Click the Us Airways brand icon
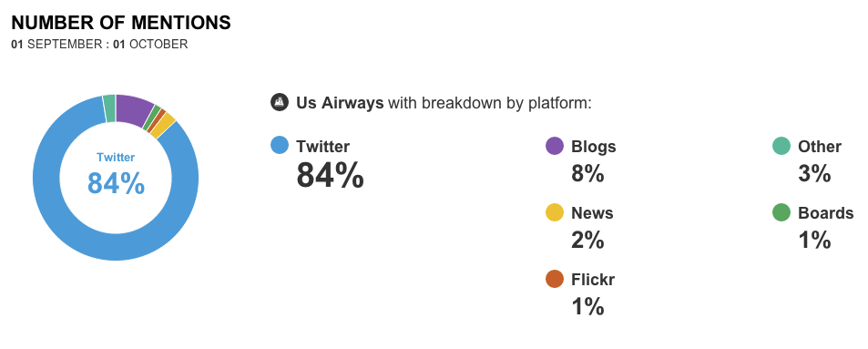Screen dimensions: 868x349 click(x=280, y=102)
